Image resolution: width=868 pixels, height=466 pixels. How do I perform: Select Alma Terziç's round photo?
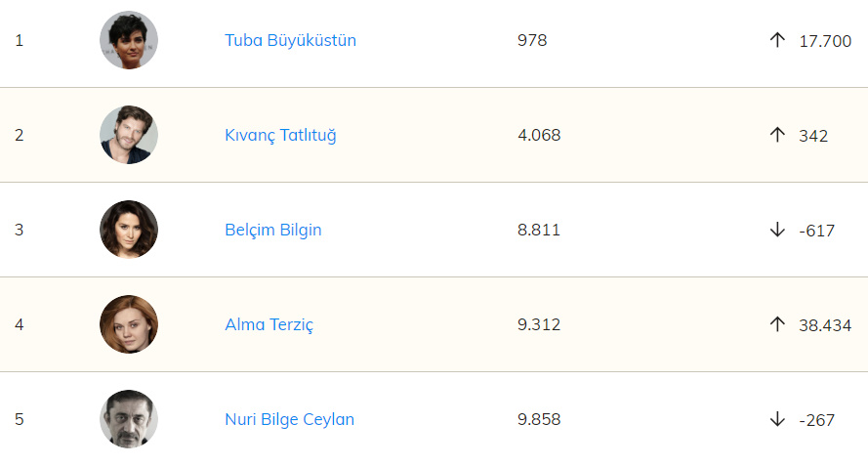coord(129,324)
